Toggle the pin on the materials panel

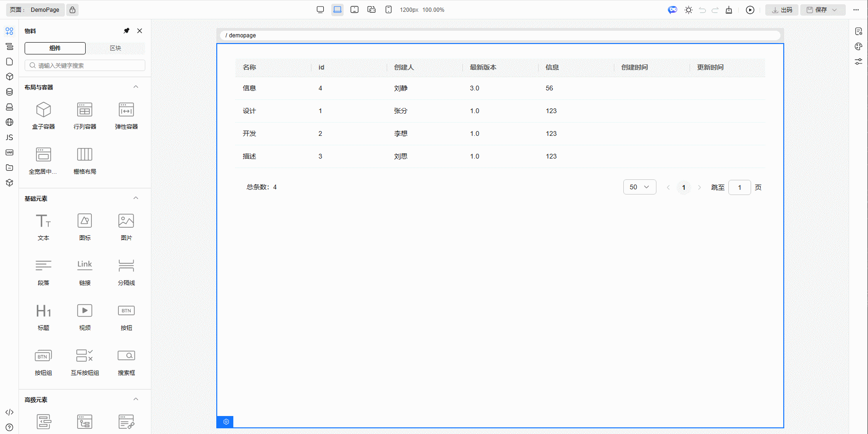(126, 31)
